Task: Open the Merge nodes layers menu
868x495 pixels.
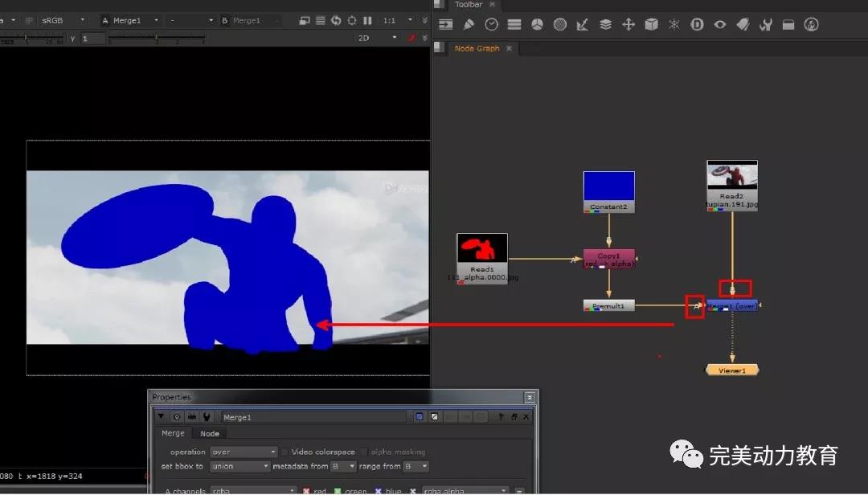Action: 606,24
